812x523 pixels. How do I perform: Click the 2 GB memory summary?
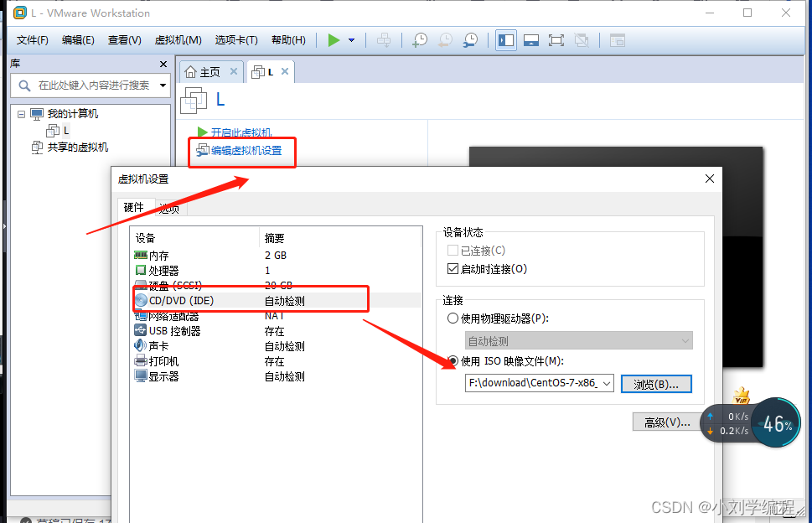coord(276,256)
